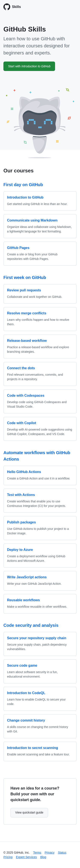
Task: Click 'Enable secret scanning and take a feature tour' text
Action: pos(38,754)
